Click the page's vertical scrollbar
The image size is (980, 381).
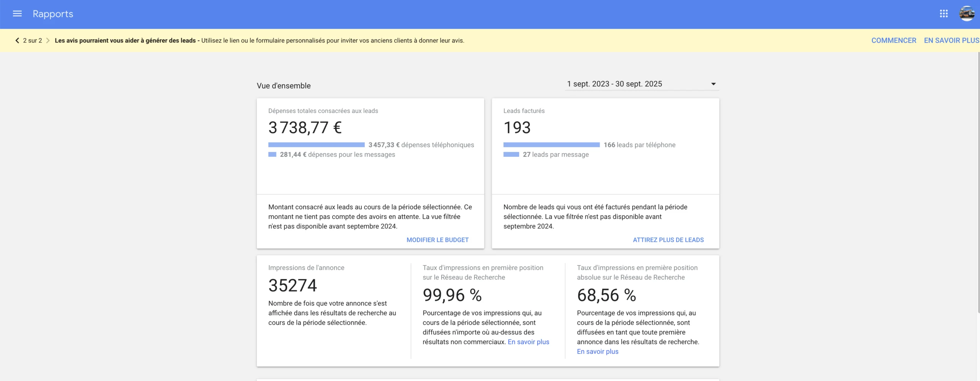978,184
